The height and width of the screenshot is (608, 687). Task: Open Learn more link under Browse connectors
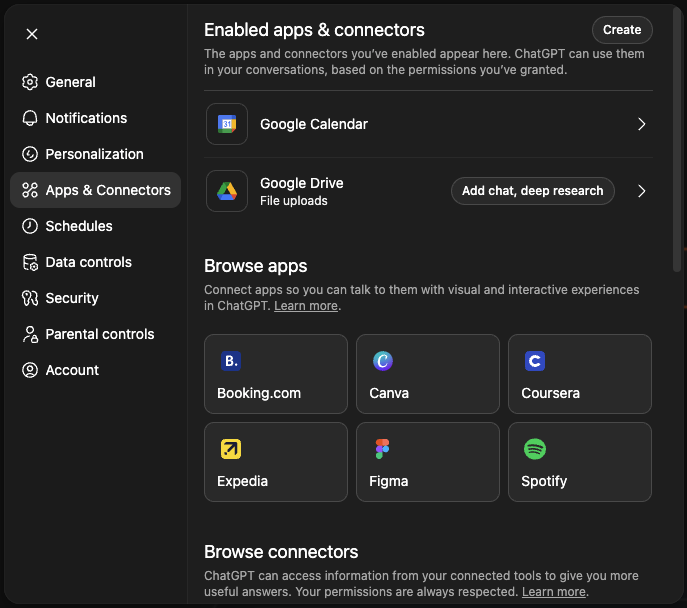click(x=554, y=592)
